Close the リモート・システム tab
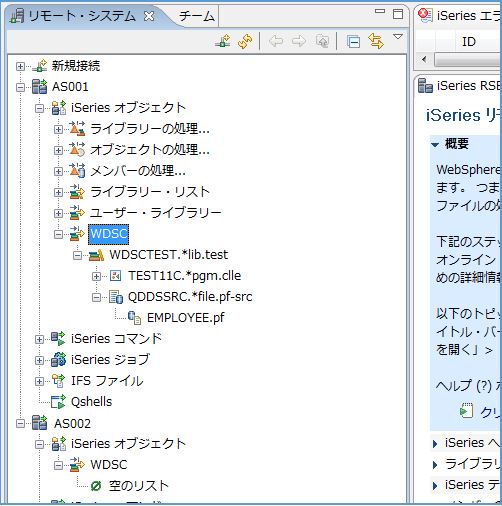Viewport: 502px width, 506px height. point(149,16)
